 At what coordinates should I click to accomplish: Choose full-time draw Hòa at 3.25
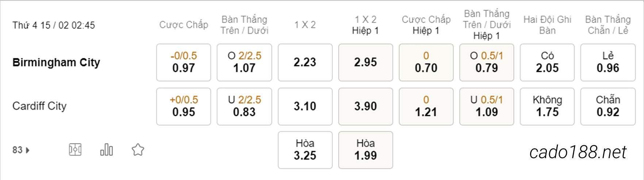click(305, 150)
